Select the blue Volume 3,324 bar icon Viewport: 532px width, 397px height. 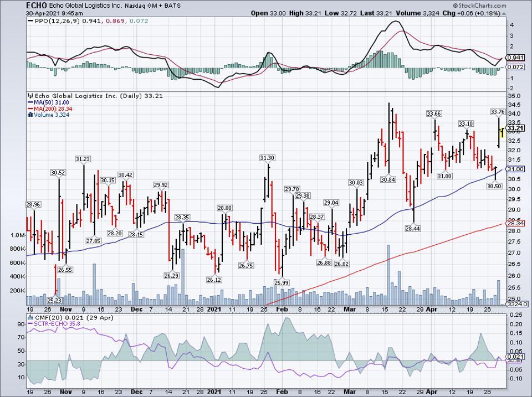pyautogui.click(x=30, y=115)
